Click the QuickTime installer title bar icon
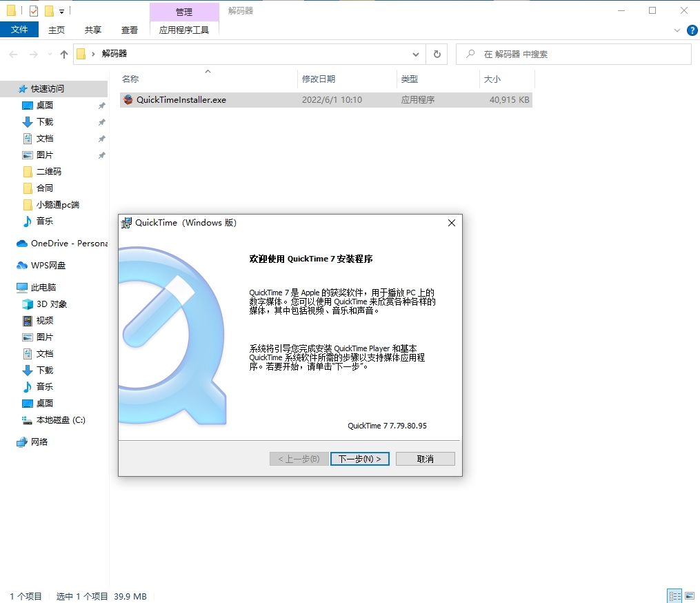The height and width of the screenshot is (603, 700). tap(127, 222)
